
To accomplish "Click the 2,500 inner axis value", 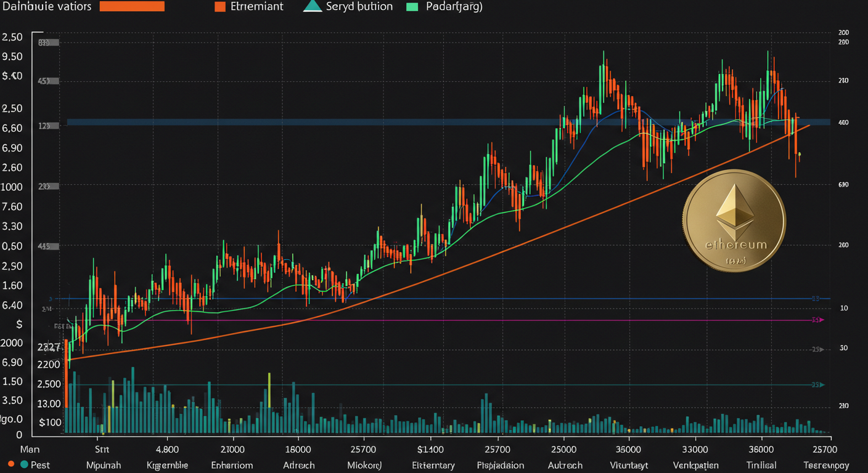I will click(49, 384).
